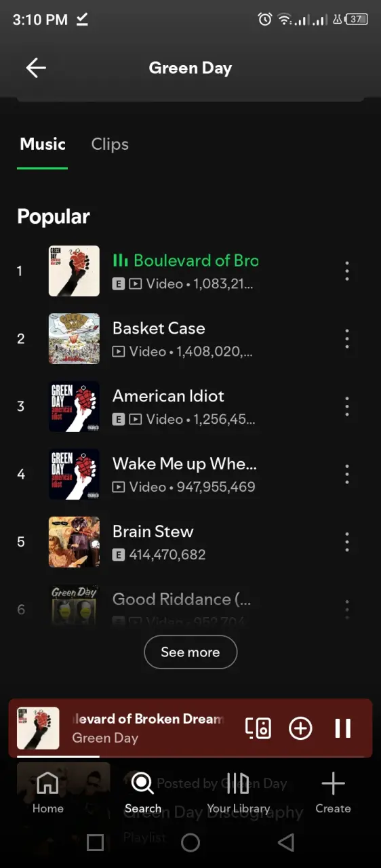Tap the back arrow in header
The image size is (381, 868).
[x=36, y=68]
